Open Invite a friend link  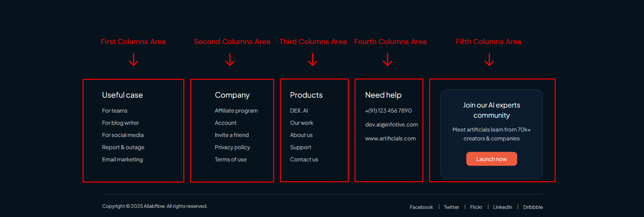pos(232,135)
